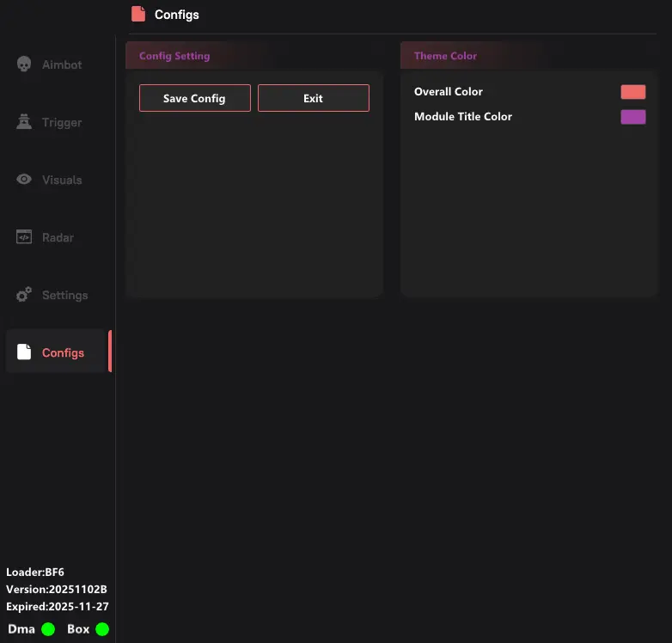Click the eye icon beside Visuals
Screen dimensions: 672x643
[24, 180]
